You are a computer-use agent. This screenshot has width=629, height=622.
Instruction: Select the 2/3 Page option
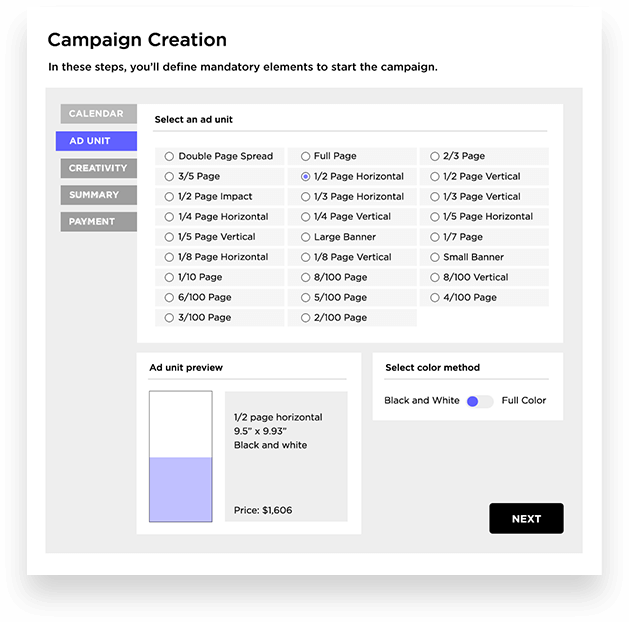click(434, 156)
